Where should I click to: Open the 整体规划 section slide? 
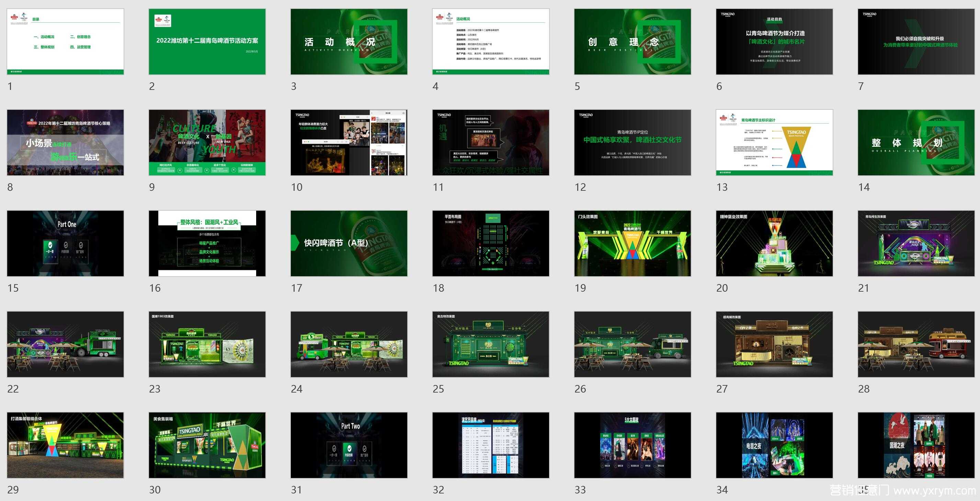coord(916,142)
